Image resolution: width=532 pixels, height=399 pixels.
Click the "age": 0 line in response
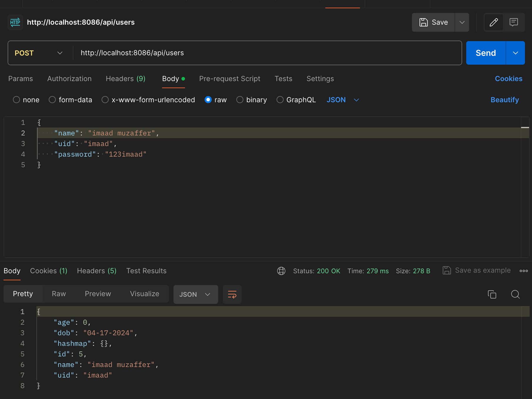point(279,322)
